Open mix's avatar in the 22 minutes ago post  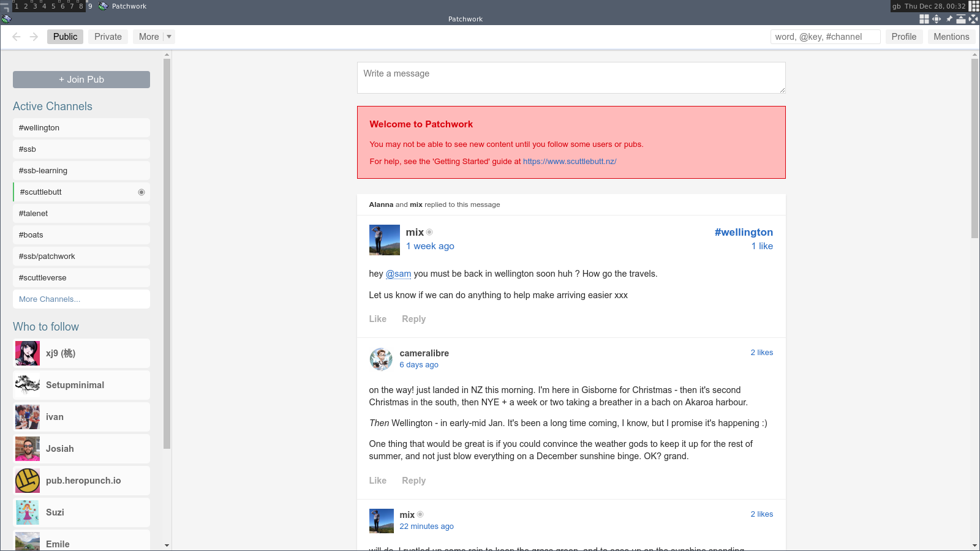(x=382, y=521)
